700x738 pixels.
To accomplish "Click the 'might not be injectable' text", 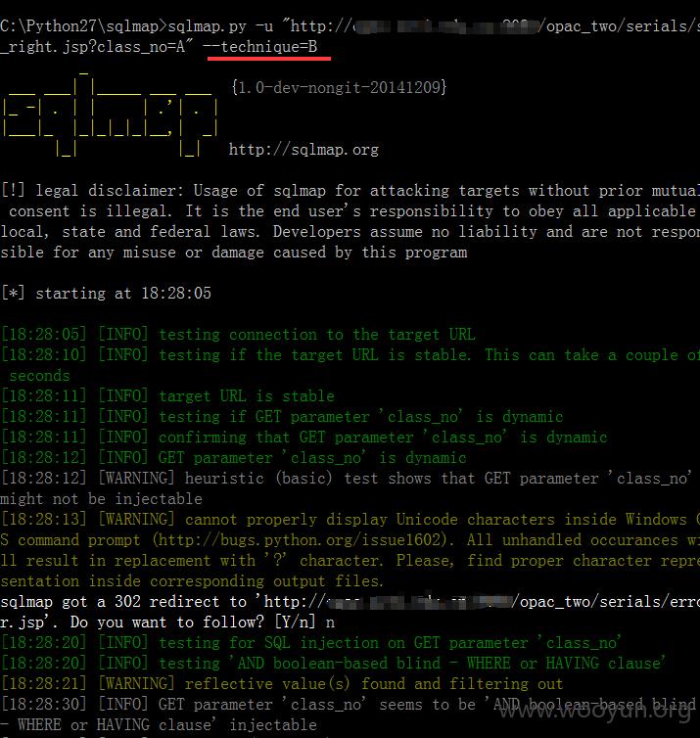I will click(101, 499).
